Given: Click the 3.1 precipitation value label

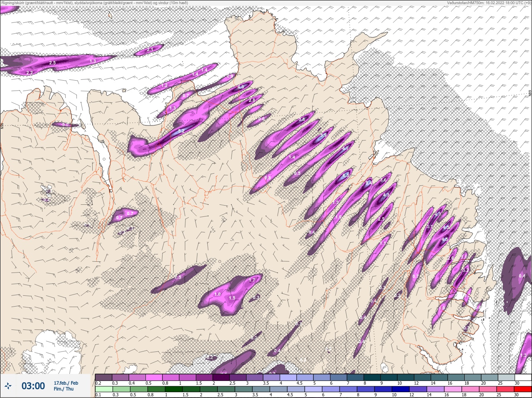Looking at the screenshot, I should pos(429,227).
